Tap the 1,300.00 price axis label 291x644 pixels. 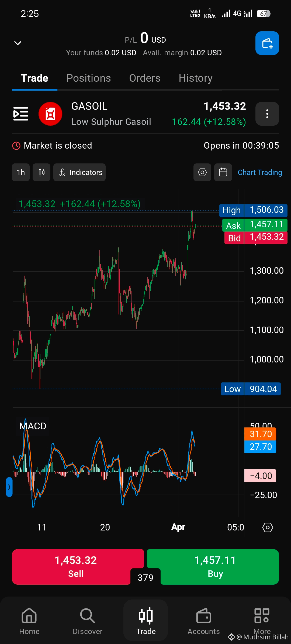[x=267, y=270]
